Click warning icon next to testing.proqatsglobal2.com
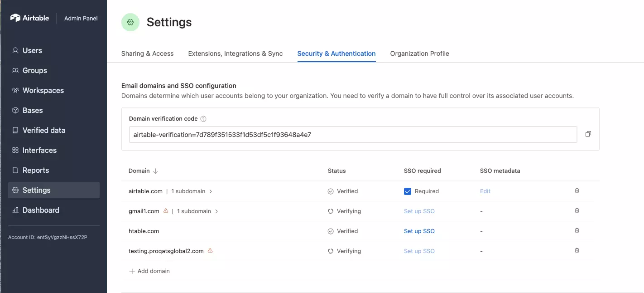The width and height of the screenshot is (644, 293). 210,250
